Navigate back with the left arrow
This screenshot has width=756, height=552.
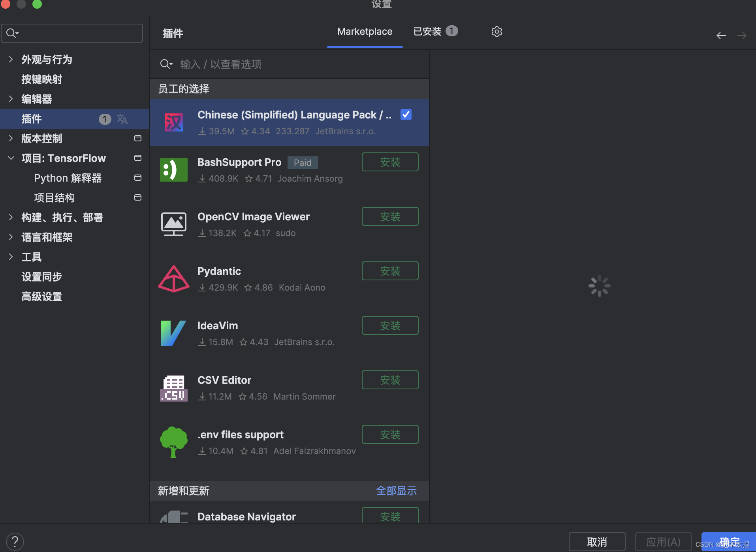click(721, 36)
